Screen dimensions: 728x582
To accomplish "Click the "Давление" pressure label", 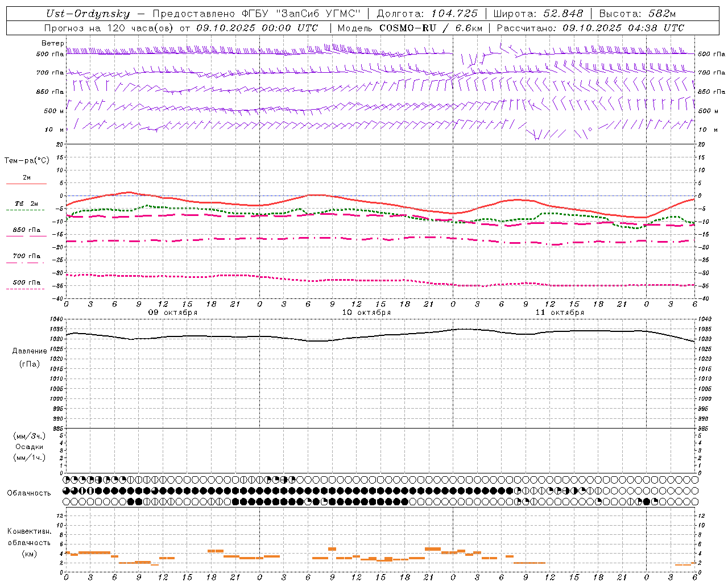I will (30, 351).
